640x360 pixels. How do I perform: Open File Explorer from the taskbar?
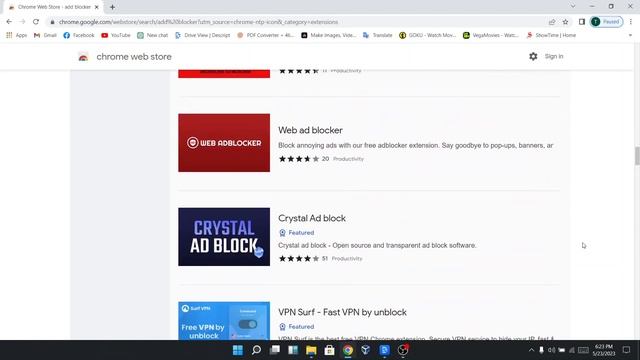[x=311, y=350]
